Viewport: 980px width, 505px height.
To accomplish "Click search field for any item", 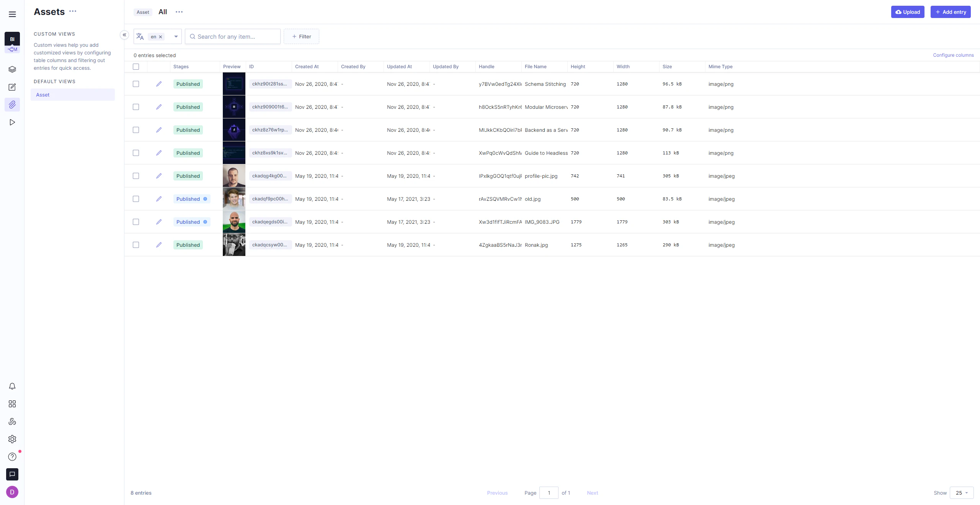I will tap(232, 37).
